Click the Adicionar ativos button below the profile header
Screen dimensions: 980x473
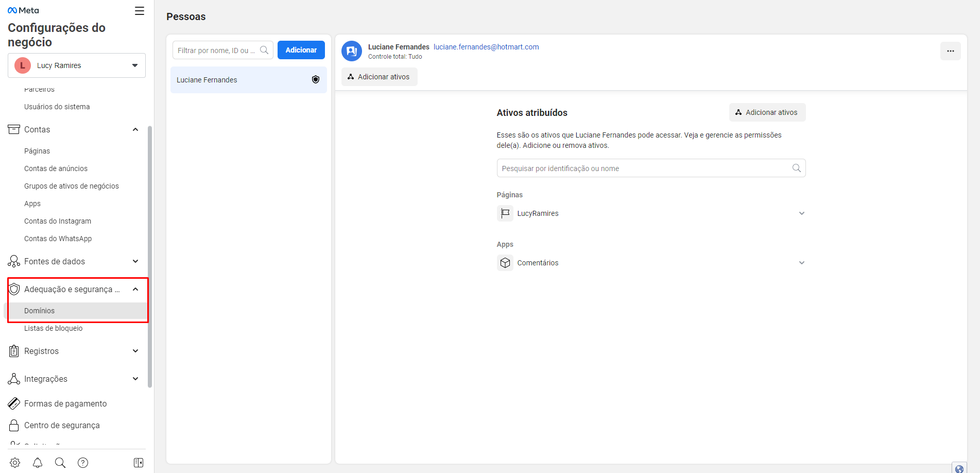click(380, 77)
